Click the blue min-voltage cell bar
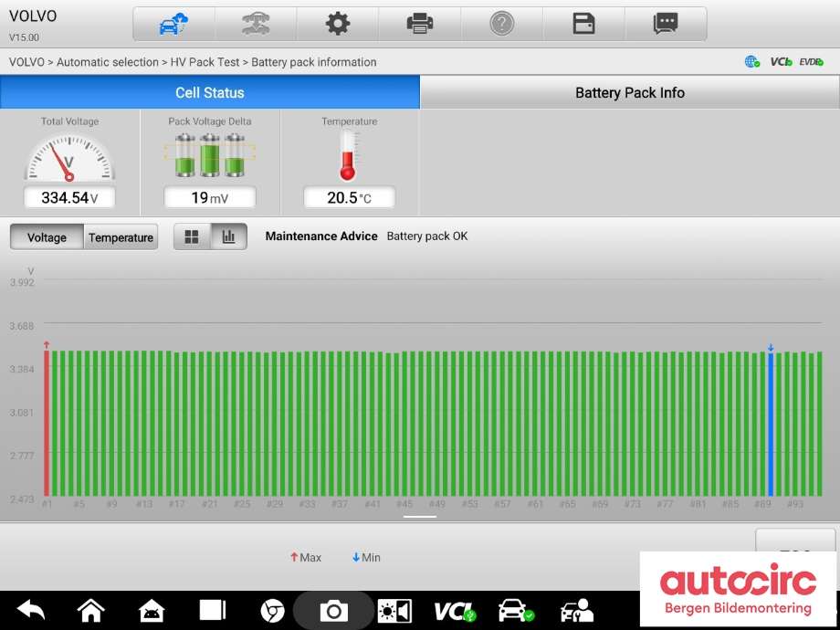Viewport: 840px width, 630px height. pyautogui.click(x=771, y=425)
